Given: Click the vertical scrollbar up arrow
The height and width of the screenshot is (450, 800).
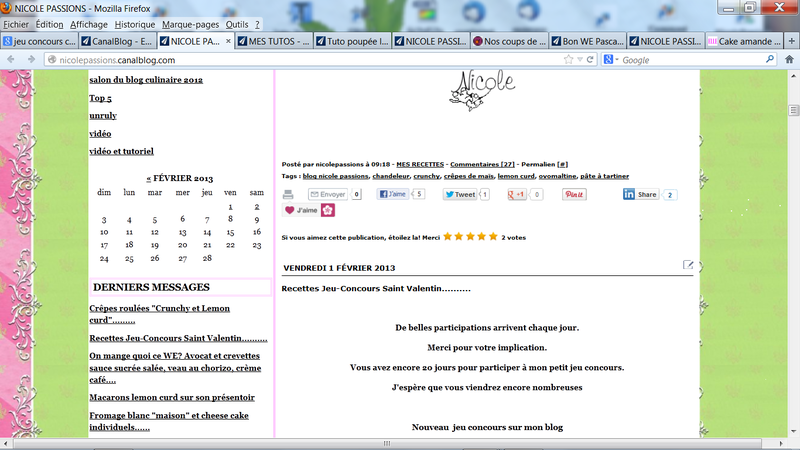Looking at the screenshot, I should click(793, 76).
